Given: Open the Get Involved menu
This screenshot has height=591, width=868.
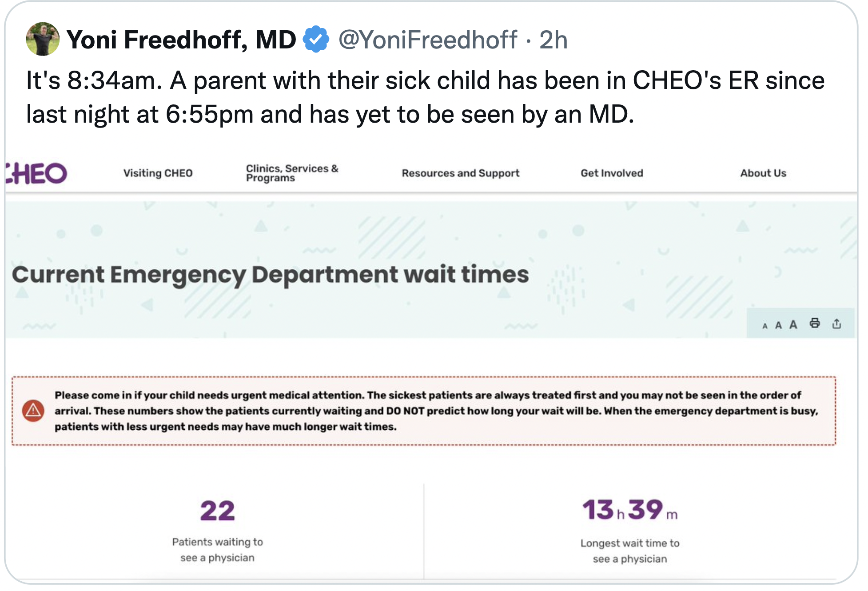Looking at the screenshot, I should pyautogui.click(x=612, y=173).
